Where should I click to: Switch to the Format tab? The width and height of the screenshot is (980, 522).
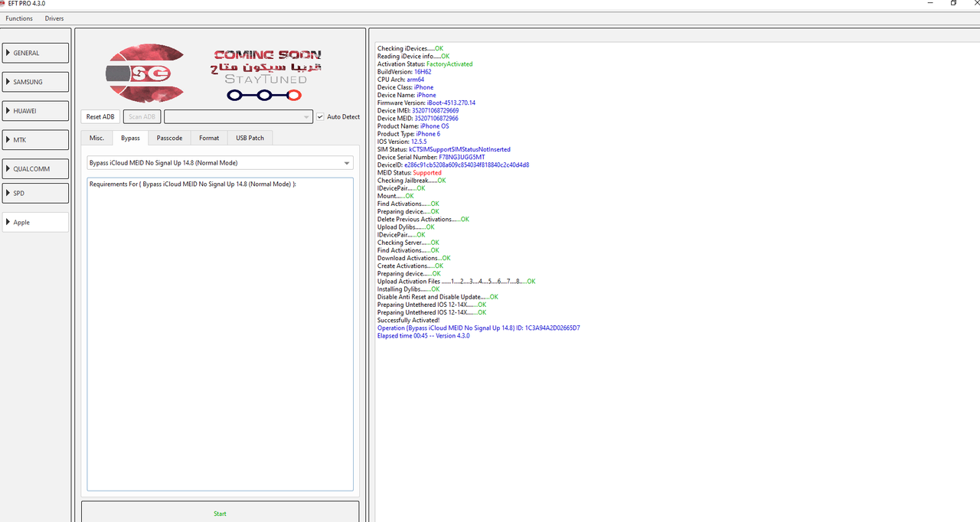coord(209,138)
